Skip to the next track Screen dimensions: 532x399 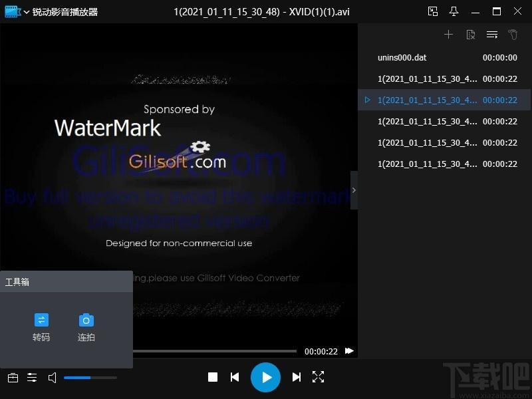[x=296, y=377]
